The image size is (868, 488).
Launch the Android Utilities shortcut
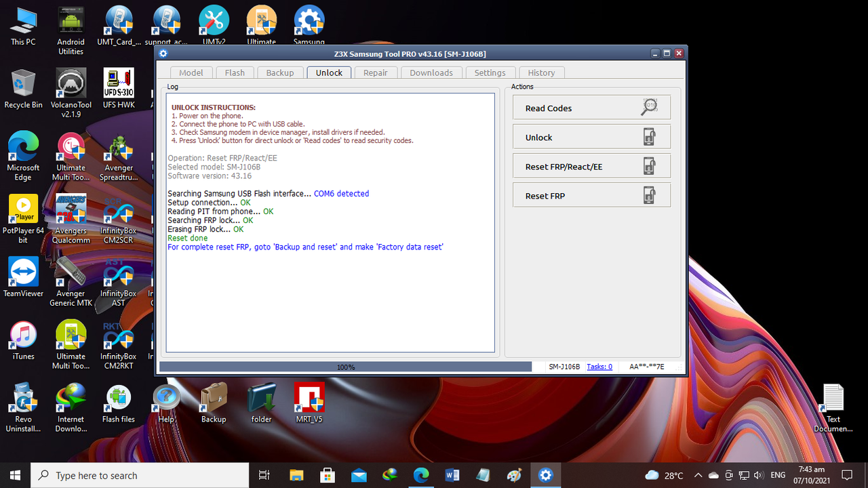(x=71, y=30)
